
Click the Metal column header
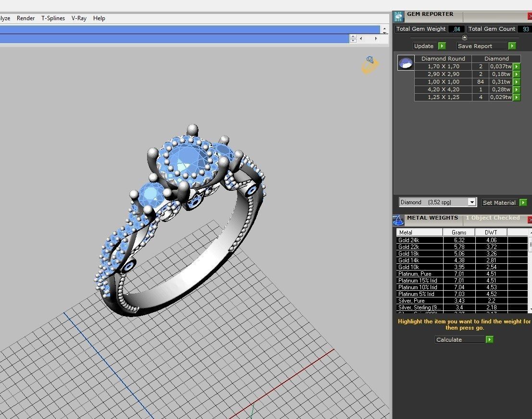(x=420, y=233)
